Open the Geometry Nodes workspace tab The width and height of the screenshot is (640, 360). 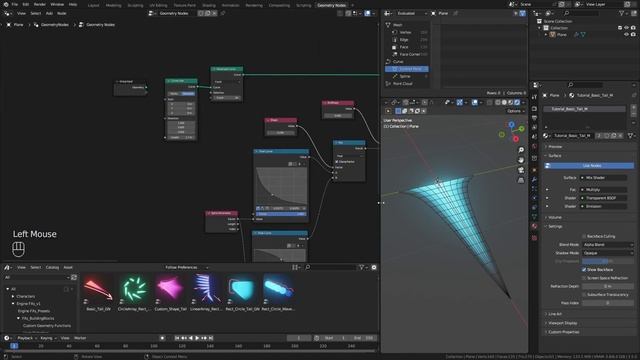point(331,5)
